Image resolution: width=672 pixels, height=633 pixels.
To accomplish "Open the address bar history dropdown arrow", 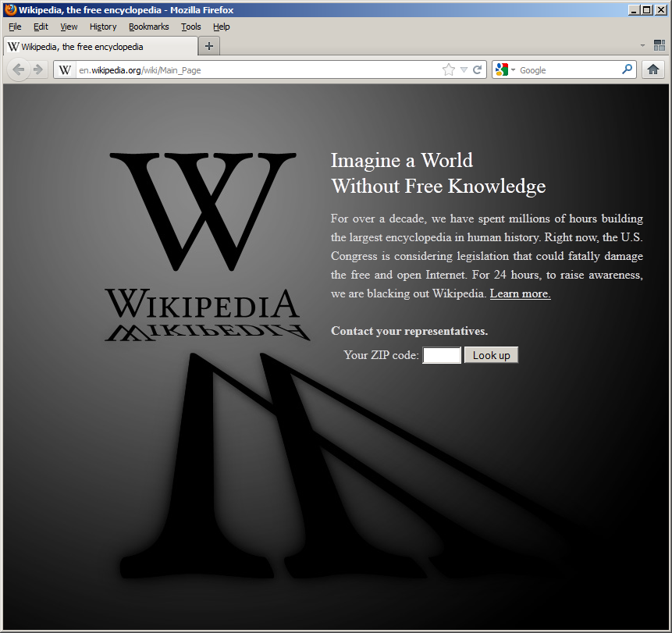I will coord(464,70).
